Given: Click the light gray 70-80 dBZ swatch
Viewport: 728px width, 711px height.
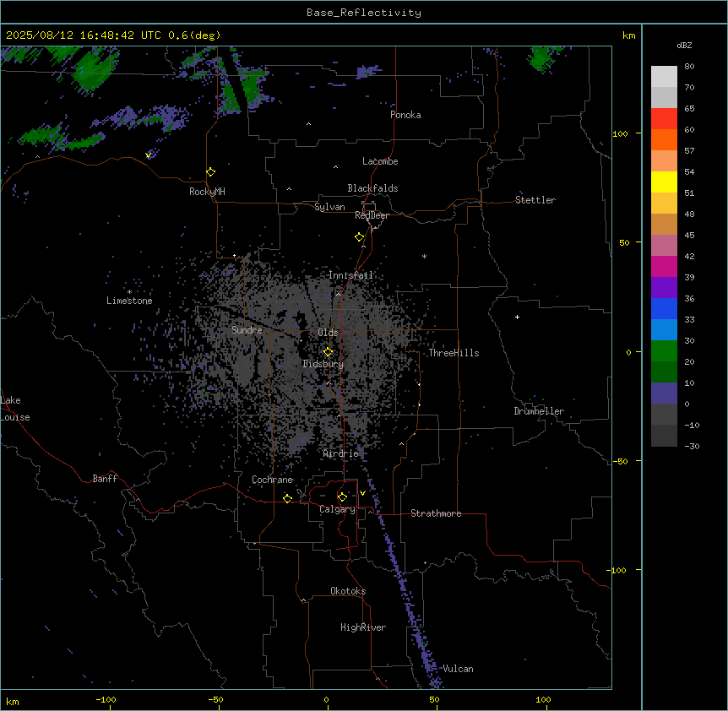Looking at the screenshot, I should 664,77.
